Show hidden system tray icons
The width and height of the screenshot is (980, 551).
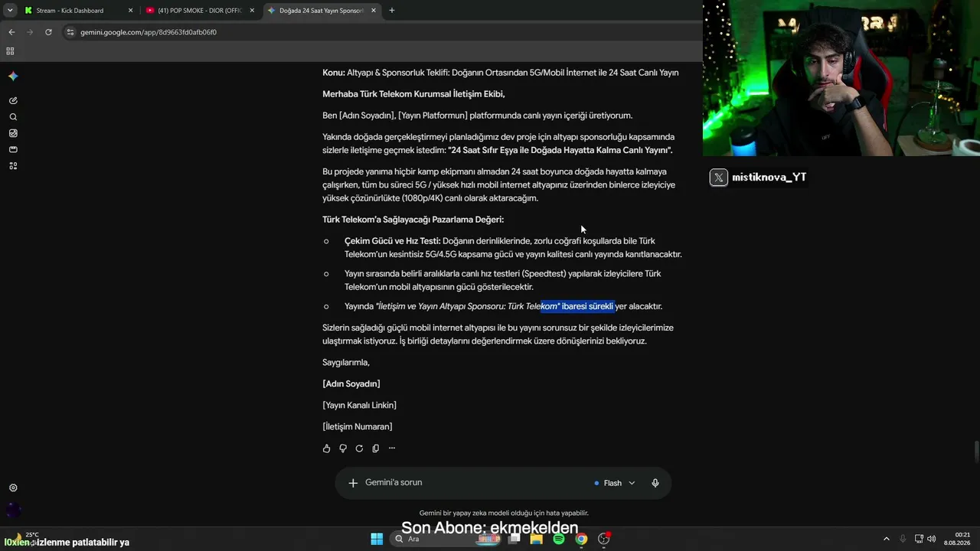pos(887,539)
